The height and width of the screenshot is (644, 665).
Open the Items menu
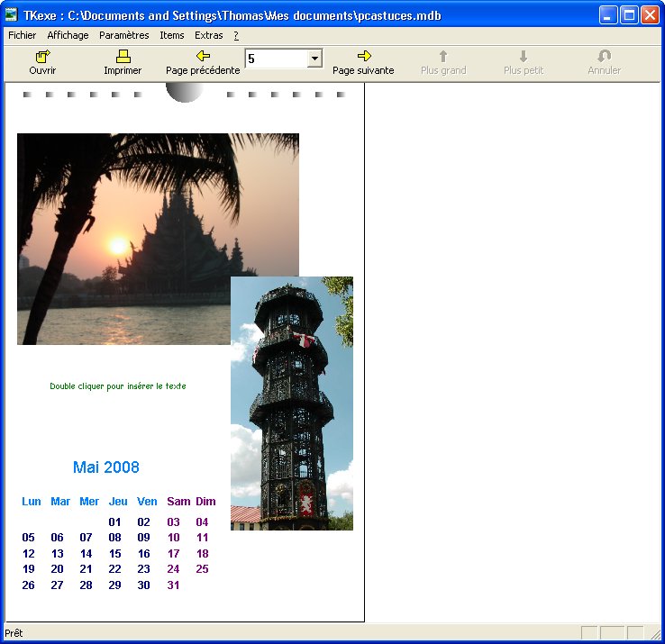coord(172,35)
